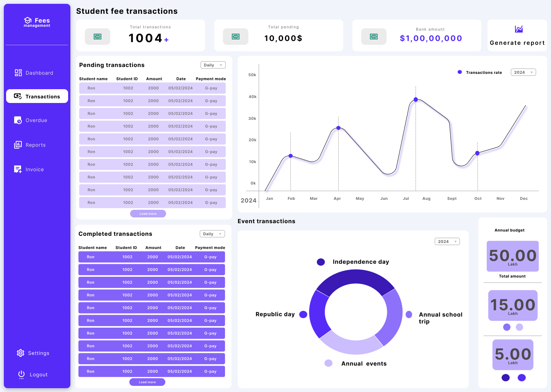The image size is (551, 392).
Task: Click the 15.00 Lakh budget tile
Action: pyautogui.click(x=513, y=305)
